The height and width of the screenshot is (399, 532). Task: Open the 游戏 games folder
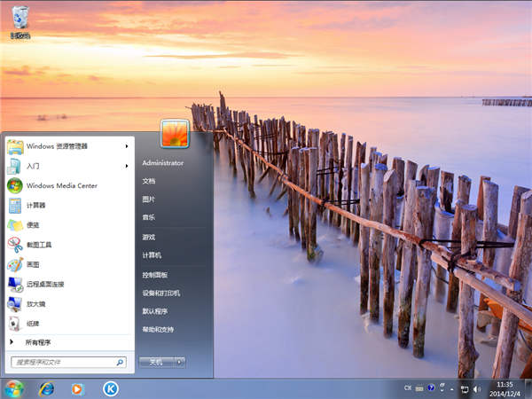[149, 237]
